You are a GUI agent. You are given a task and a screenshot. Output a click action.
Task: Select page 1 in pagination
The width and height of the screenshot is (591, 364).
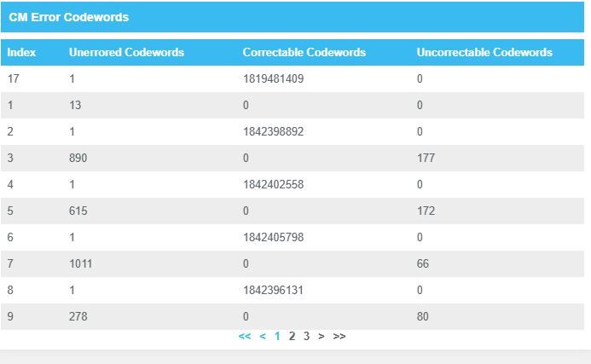(277, 336)
